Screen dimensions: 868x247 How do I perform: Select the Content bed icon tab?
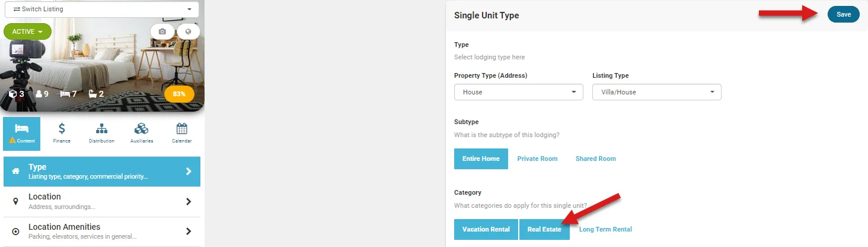22,133
